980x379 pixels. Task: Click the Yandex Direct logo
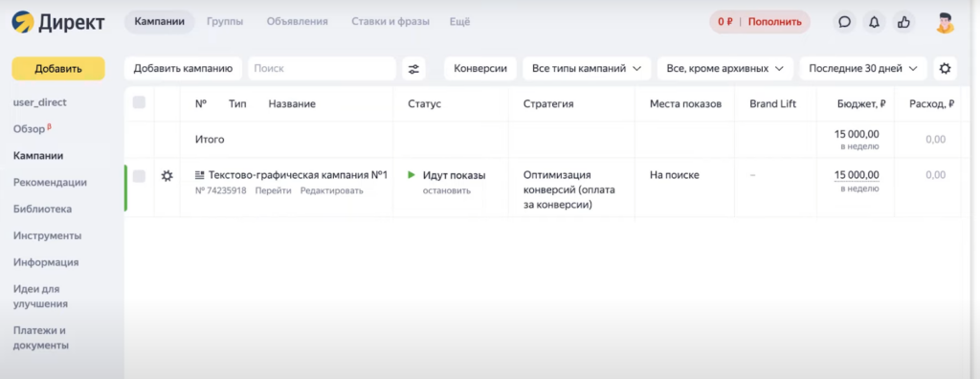click(x=57, y=23)
